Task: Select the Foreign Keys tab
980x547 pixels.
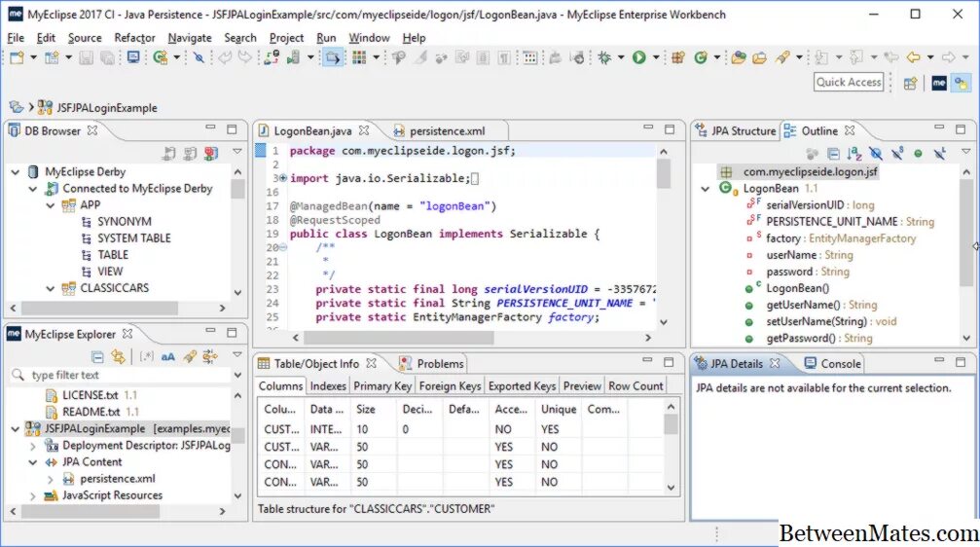Action: (x=450, y=386)
